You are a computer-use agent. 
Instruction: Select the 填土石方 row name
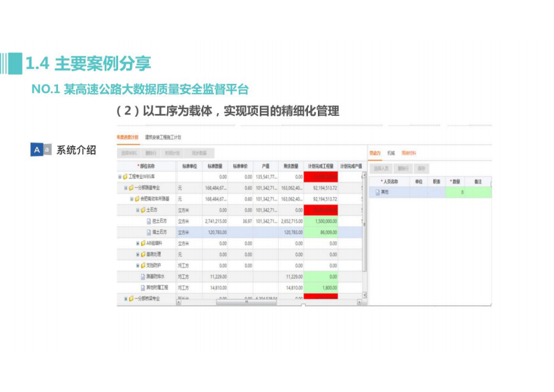coord(159,232)
